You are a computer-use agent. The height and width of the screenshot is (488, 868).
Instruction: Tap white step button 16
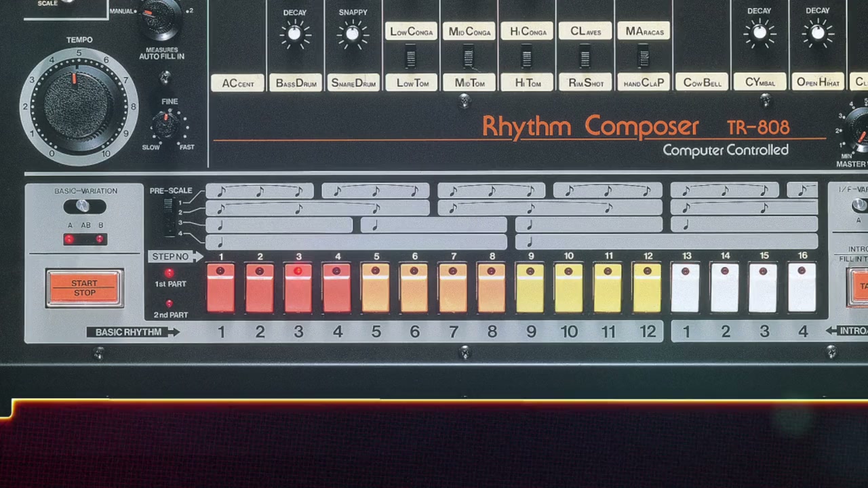point(802,288)
